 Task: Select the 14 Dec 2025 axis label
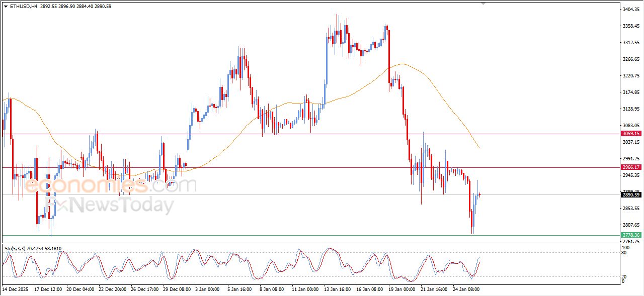pos(14,289)
